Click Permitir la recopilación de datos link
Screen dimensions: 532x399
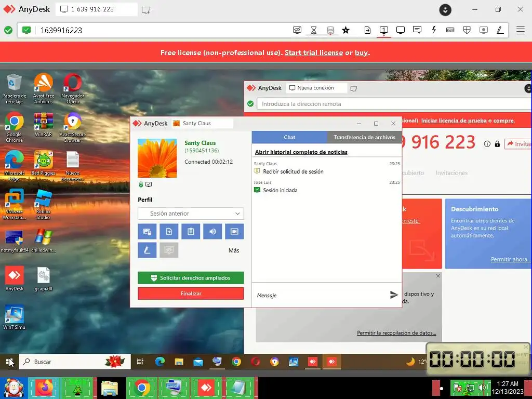coord(396,333)
